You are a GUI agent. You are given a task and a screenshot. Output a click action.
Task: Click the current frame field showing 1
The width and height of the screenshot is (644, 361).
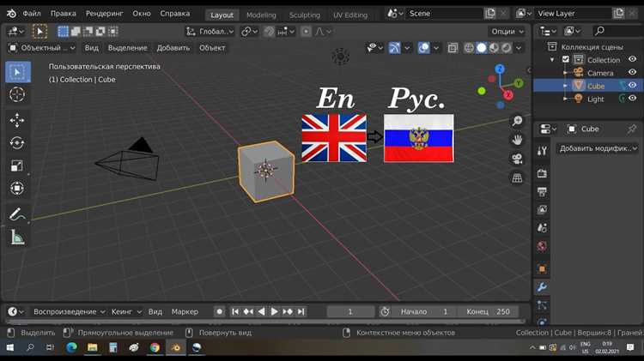350,312
